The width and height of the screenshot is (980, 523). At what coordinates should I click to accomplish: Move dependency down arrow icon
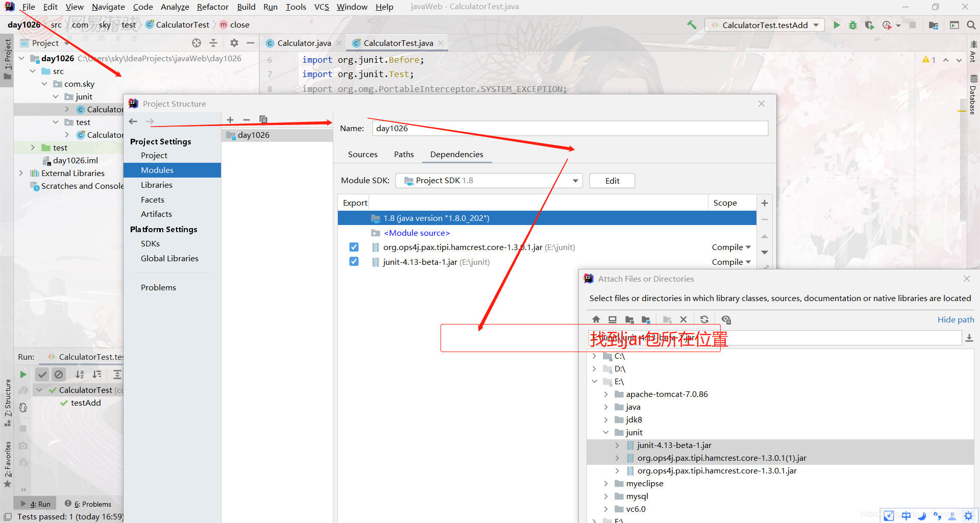(765, 253)
